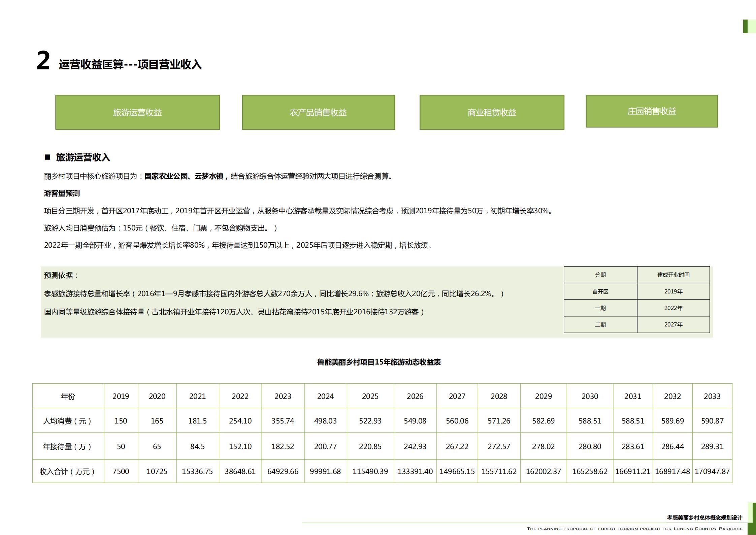
Task: Click the 庄园销售收益 green box
Action: coord(652,111)
